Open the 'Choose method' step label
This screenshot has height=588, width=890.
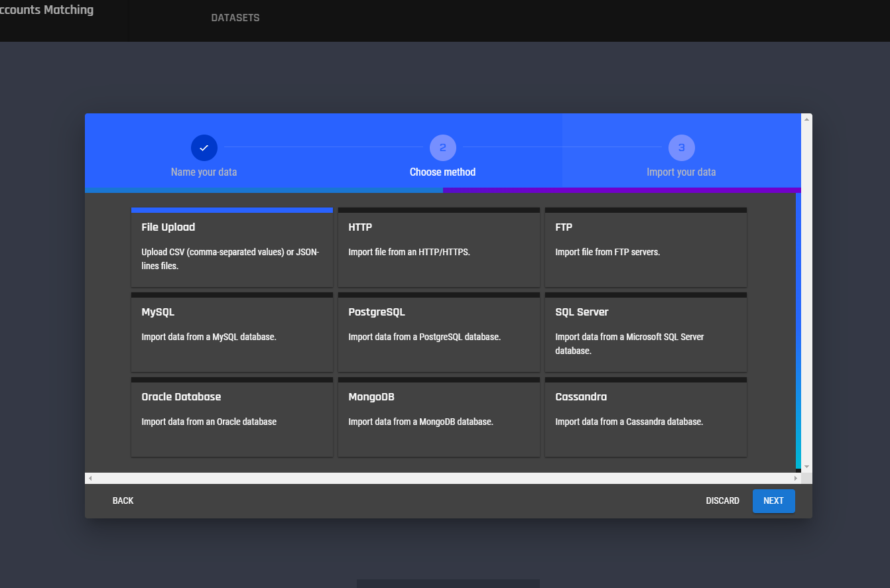(442, 172)
